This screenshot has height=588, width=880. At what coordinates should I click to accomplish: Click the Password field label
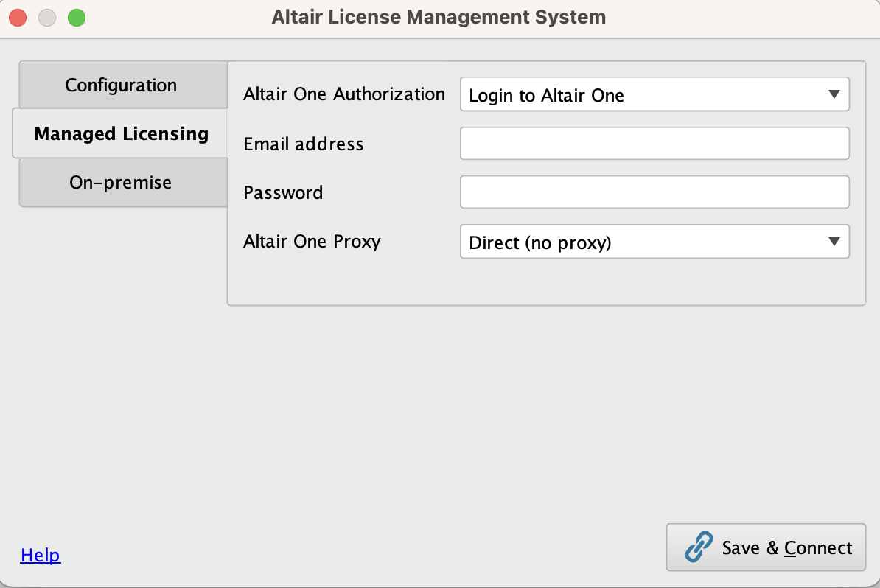click(283, 192)
